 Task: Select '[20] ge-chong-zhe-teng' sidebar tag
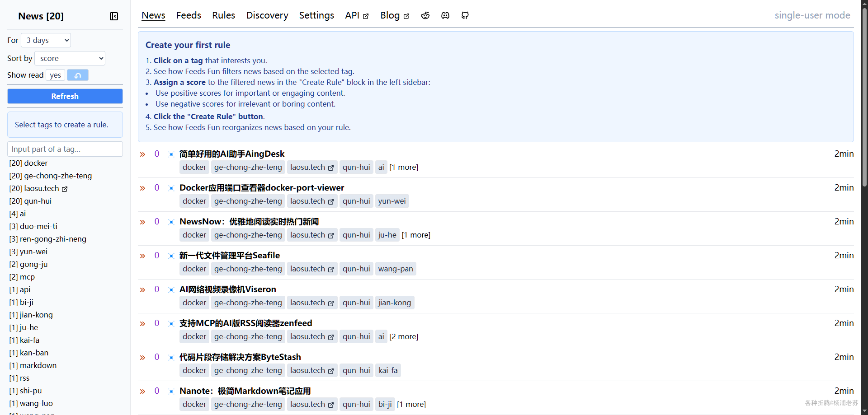51,176
